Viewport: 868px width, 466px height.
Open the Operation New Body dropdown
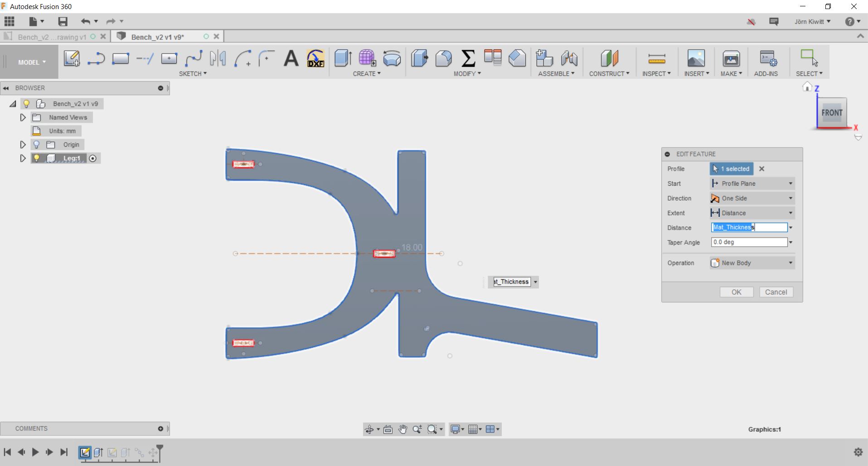pyautogui.click(x=752, y=263)
